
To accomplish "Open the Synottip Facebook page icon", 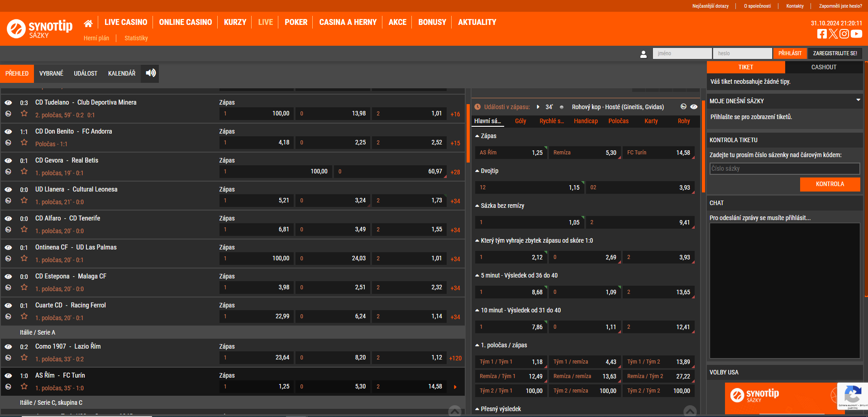I will click(822, 34).
